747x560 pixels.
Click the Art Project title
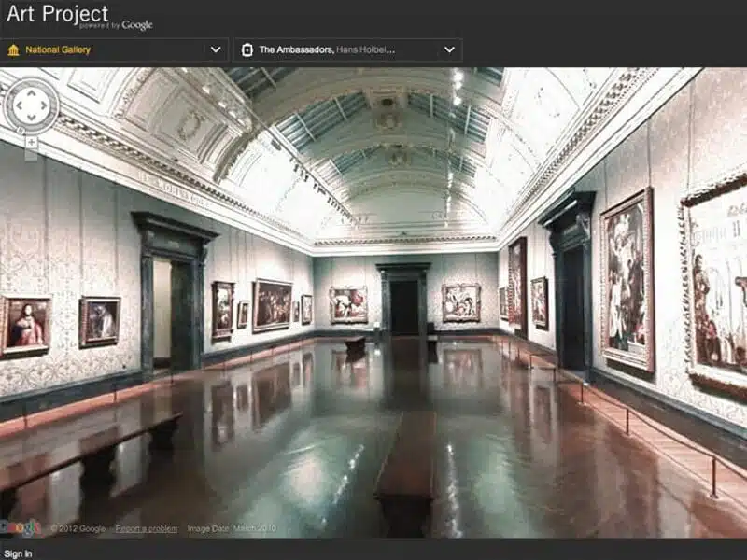coord(56,14)
